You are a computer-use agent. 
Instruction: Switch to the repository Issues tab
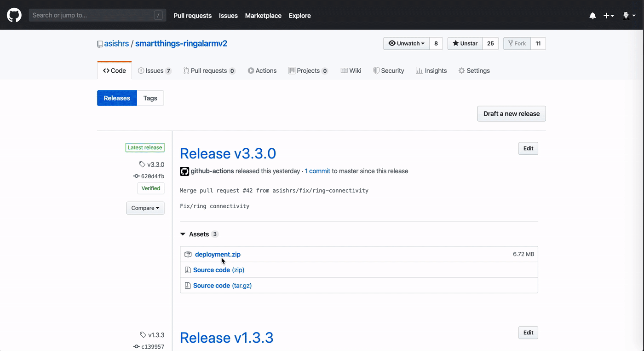155,70
